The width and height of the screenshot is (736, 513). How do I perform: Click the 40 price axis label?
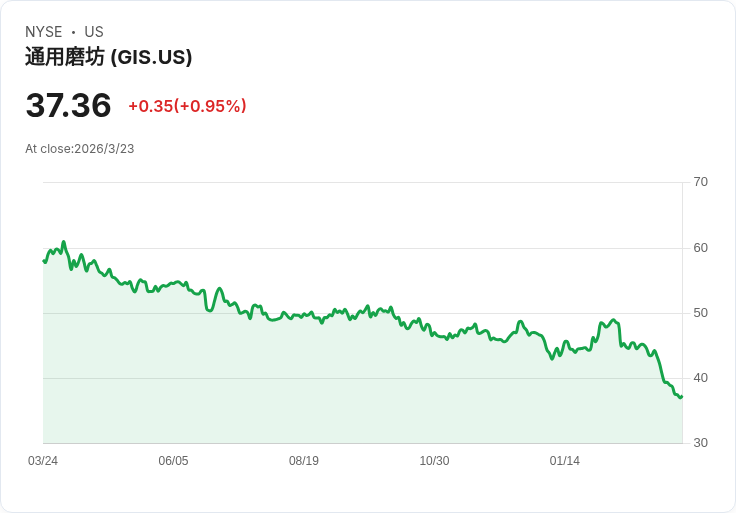click(x=701, y=378)
